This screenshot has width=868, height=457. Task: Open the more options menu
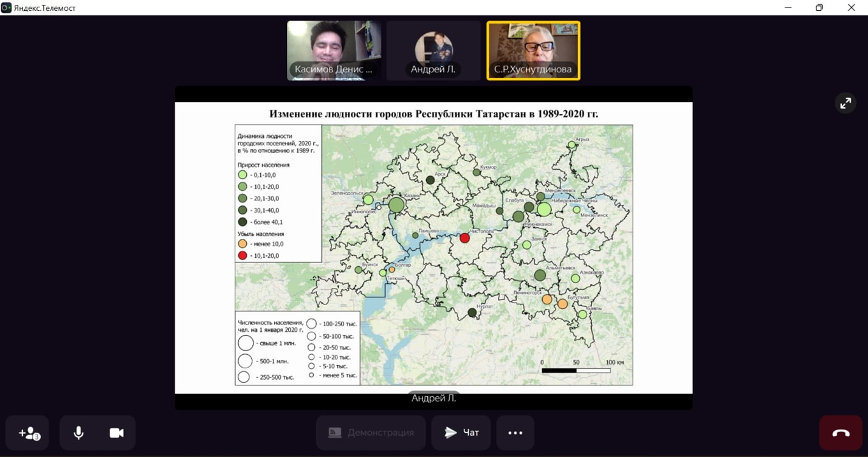point(515,433)
